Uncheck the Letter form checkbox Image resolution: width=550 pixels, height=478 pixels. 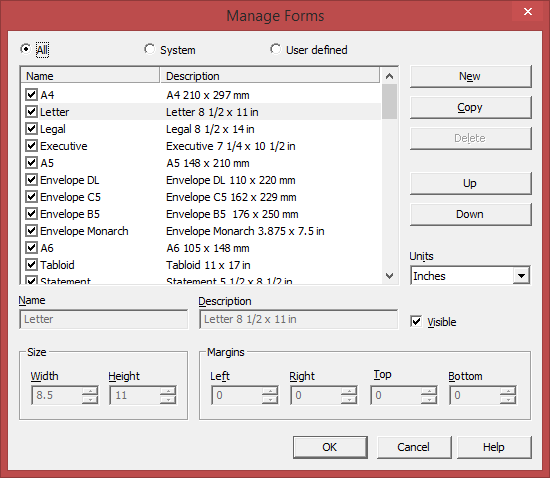[x=32, y=112]
